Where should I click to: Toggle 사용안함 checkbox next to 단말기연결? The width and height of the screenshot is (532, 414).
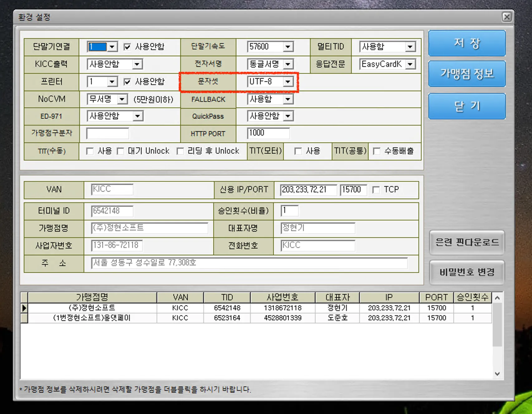point(127,47)
